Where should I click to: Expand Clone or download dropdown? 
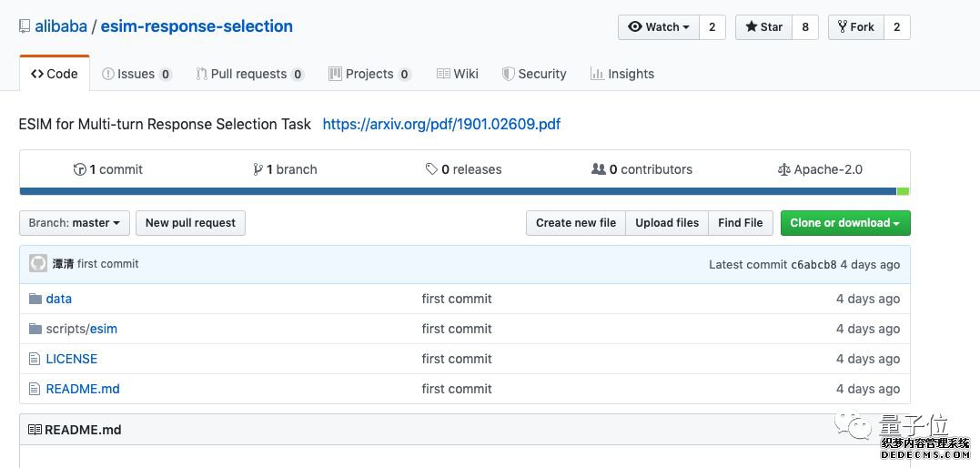(845, 223)
